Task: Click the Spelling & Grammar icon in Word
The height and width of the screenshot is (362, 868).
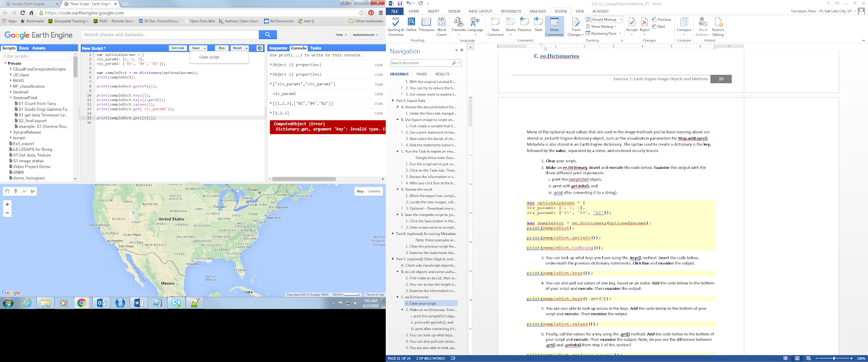Action: [395, 27]
